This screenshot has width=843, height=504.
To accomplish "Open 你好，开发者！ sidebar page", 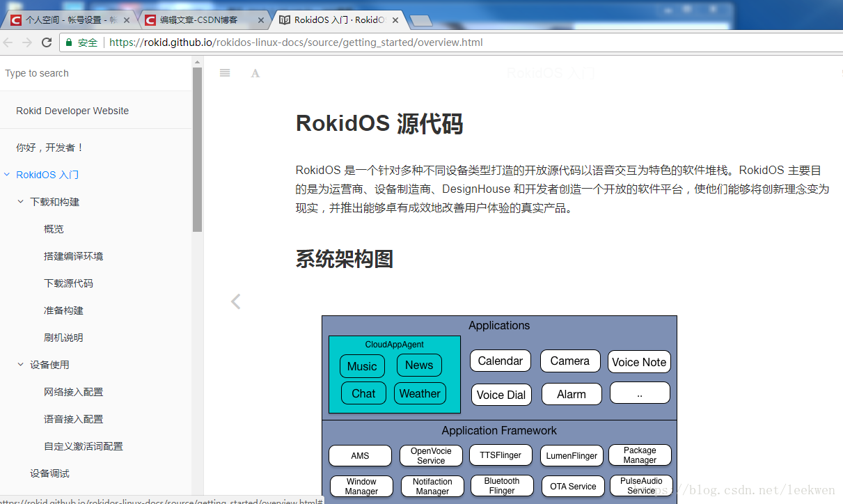I will [x=50, y=148].
